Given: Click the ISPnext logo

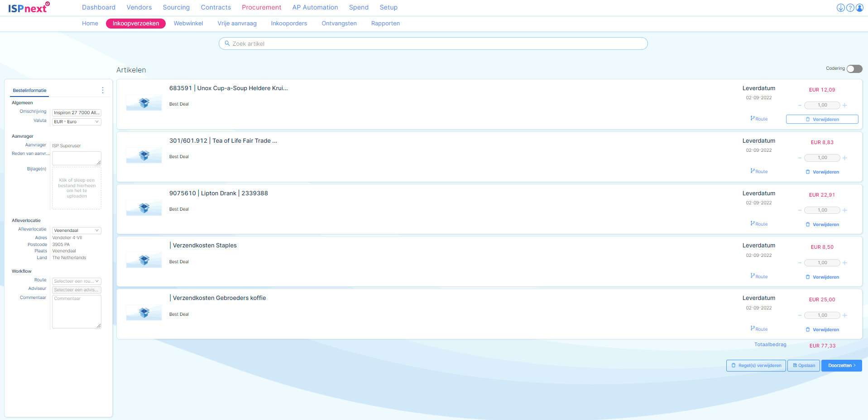Looking at the screenshot, I should click(x=29, y=7).
